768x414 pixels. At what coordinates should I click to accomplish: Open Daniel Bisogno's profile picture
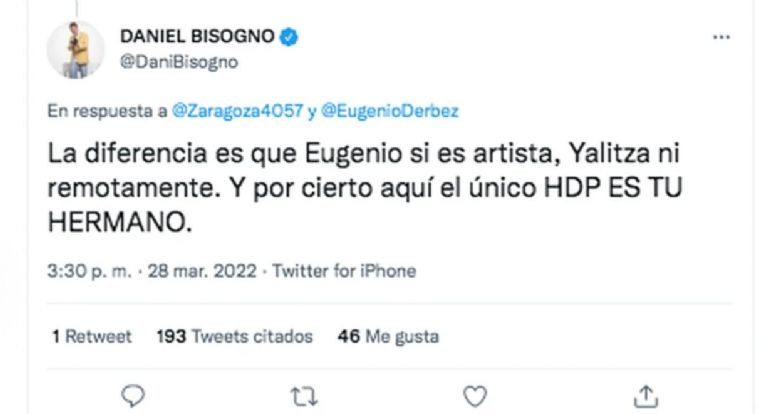75,49
